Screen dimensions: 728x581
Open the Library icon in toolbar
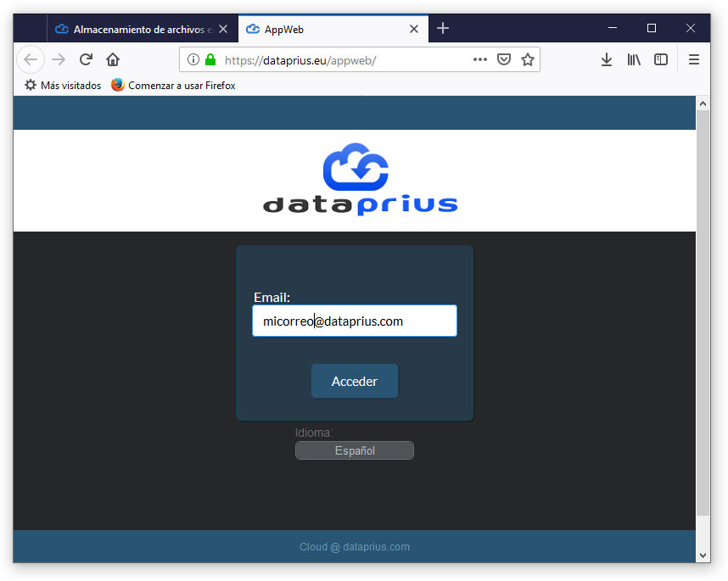[x=634, y=59]
